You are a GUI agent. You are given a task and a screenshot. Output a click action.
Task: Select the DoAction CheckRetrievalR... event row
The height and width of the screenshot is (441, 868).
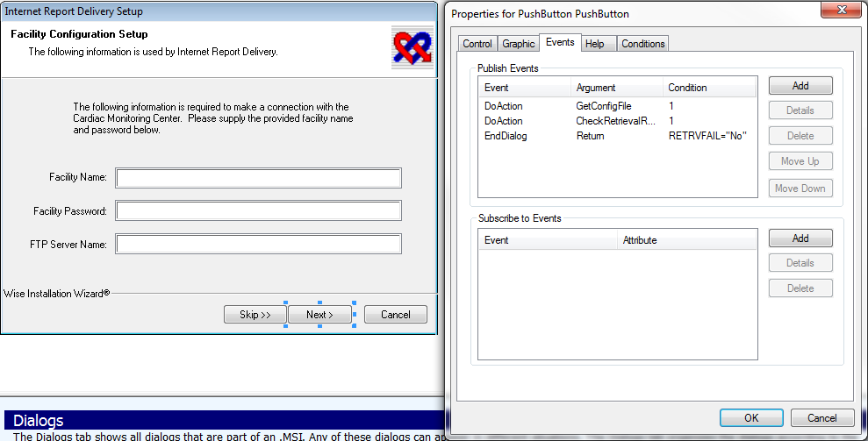[x=617, y=121]
